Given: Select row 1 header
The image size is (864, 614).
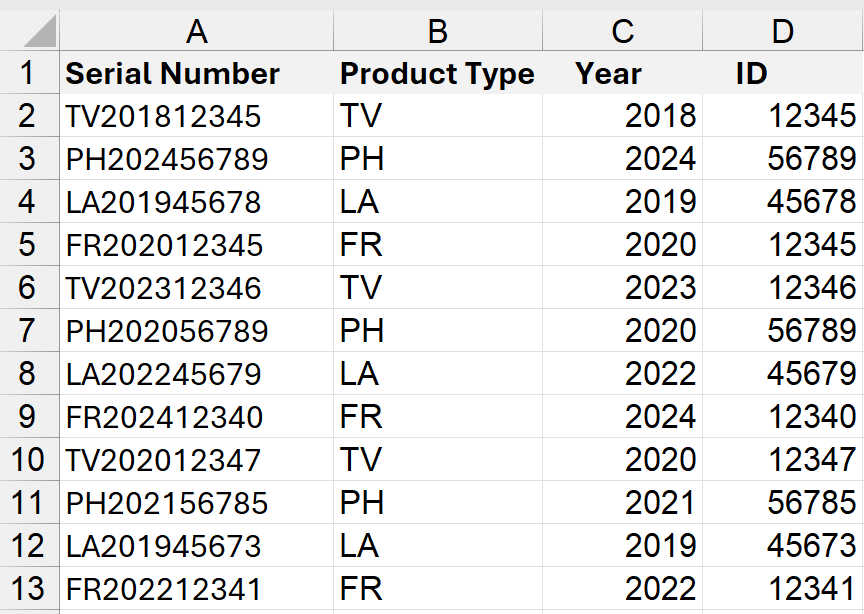Looking at the screenshot, I should [28, 73].
